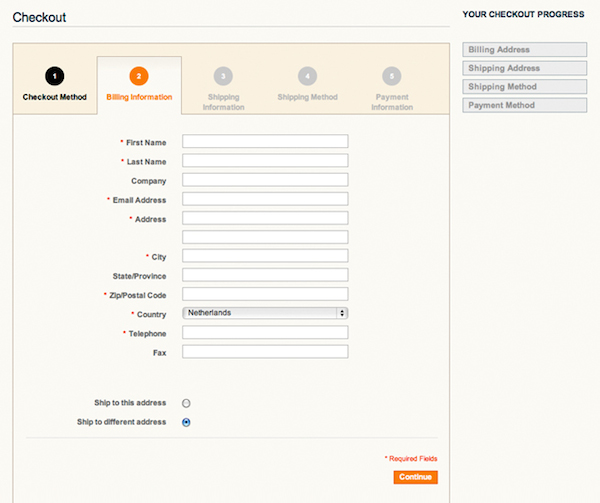Click the grey step 3 circle icon
Image resolution: width=600 pixels, height=503 pixels.
coord(223,76)
